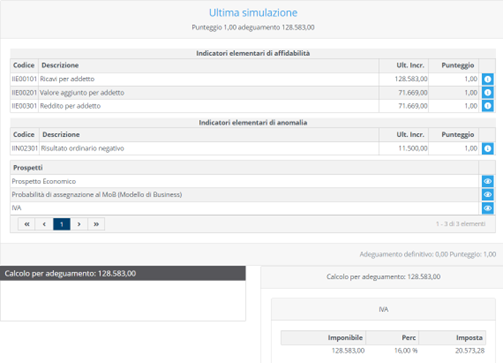Image resolution: width=503 pixels, height=363 pixels.
Task: Click the 16,00 % percentage value
Action: (406, 351)
